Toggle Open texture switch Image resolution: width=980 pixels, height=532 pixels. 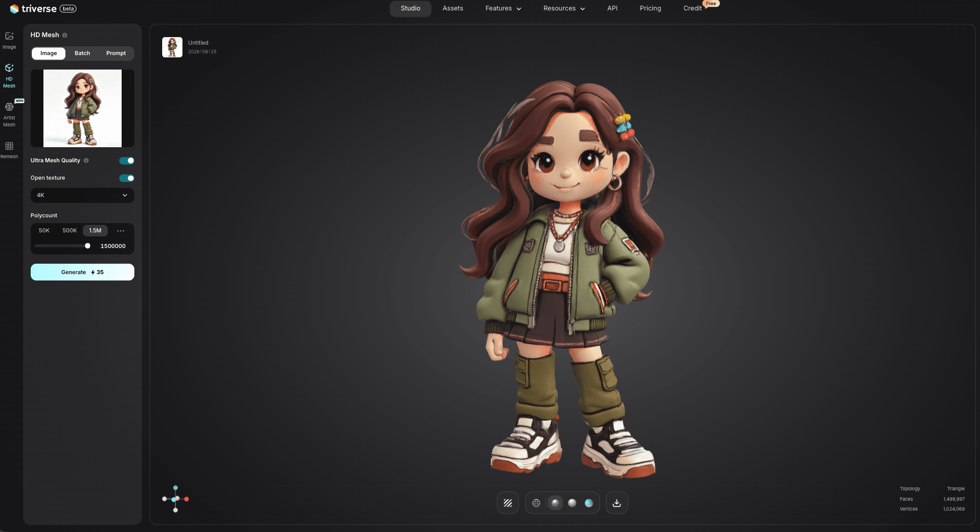127,178
